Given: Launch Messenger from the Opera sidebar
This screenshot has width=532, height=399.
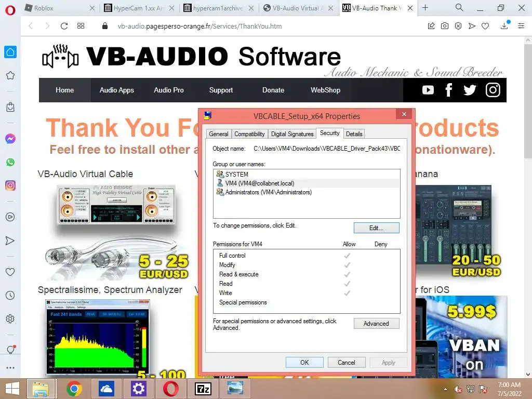Looking at the screenshot, I should click(x=10, y=138).
